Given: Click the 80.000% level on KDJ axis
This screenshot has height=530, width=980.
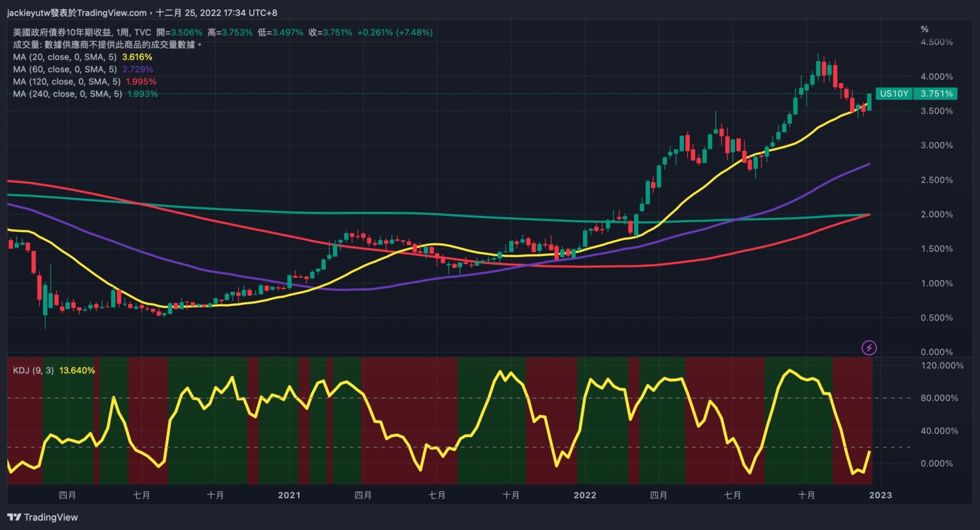Looking at the screenshot, I should [939, 398].
